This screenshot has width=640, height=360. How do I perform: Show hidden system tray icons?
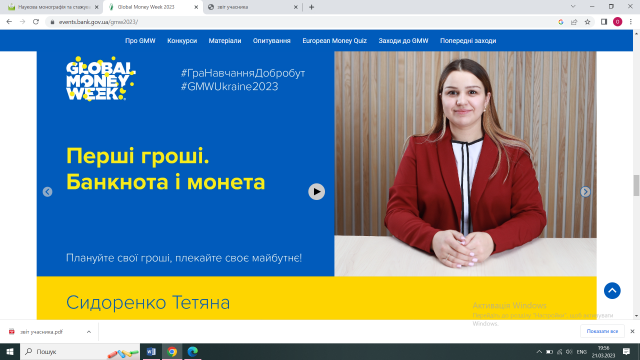point(539,352)
